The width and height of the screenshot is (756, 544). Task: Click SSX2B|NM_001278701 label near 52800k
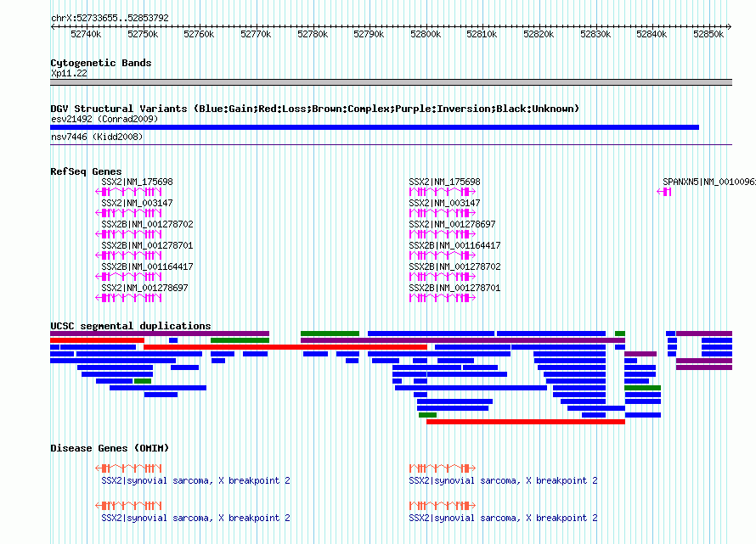(454, 288)
